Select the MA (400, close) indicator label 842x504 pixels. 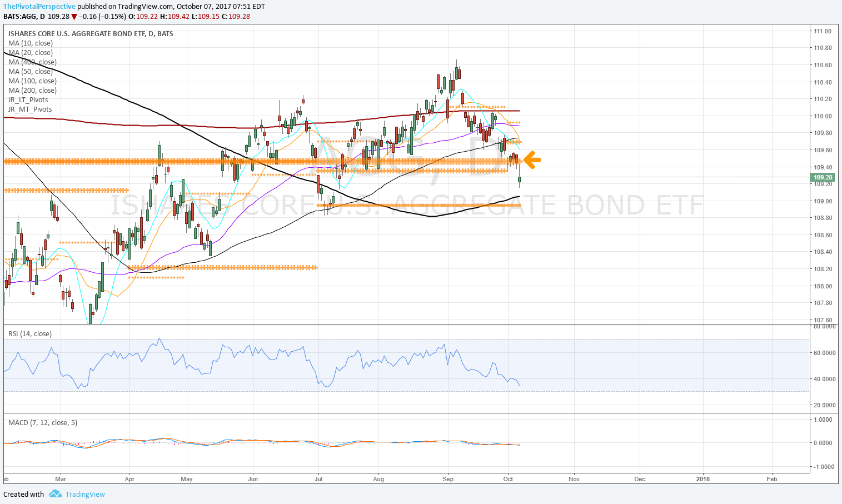(x=32, y=62)
